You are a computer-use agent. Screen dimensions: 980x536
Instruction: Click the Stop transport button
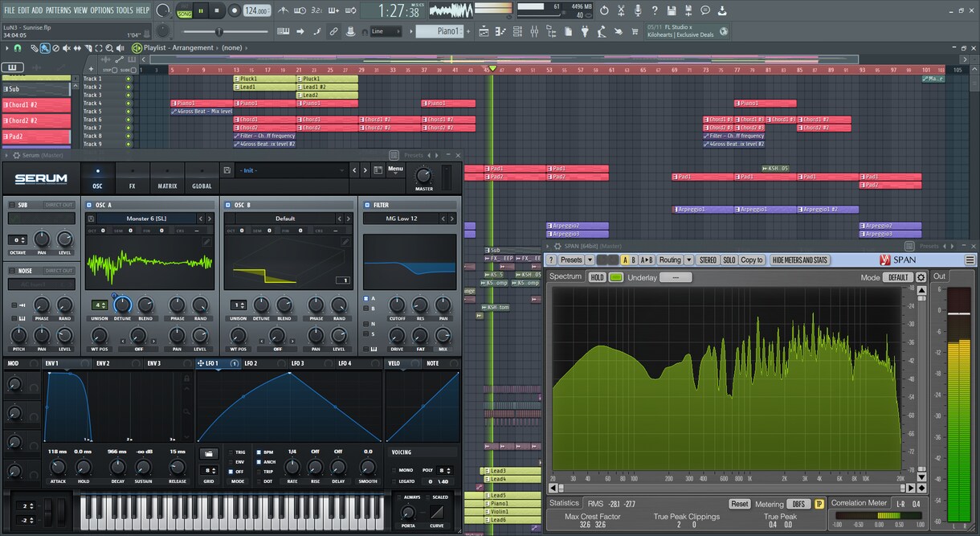[x=217, y=10]
